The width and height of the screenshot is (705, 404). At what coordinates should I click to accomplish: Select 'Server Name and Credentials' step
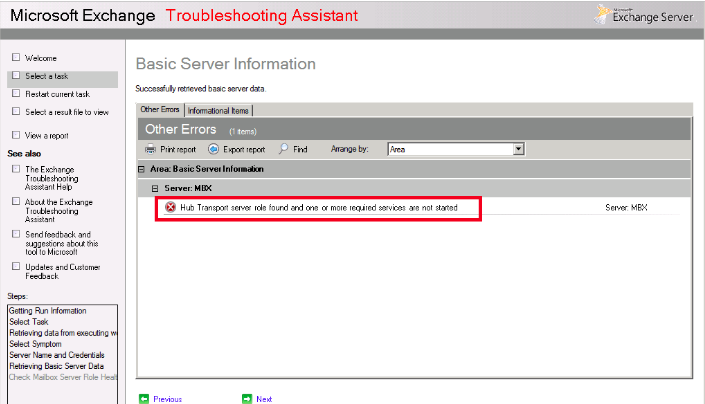[x=57, y=355]
